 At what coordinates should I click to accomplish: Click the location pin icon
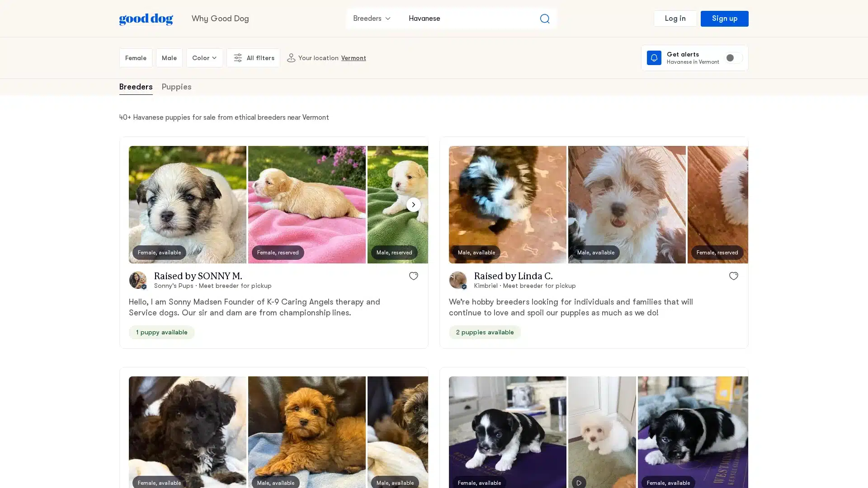tap(291, 58)
